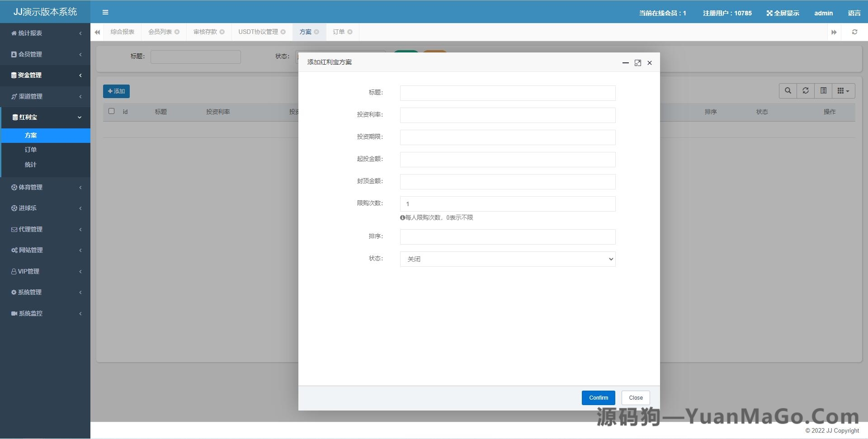Screen dimensions: 868x439
Task: Check the select-all checkbox in table header
Action: 111,111
